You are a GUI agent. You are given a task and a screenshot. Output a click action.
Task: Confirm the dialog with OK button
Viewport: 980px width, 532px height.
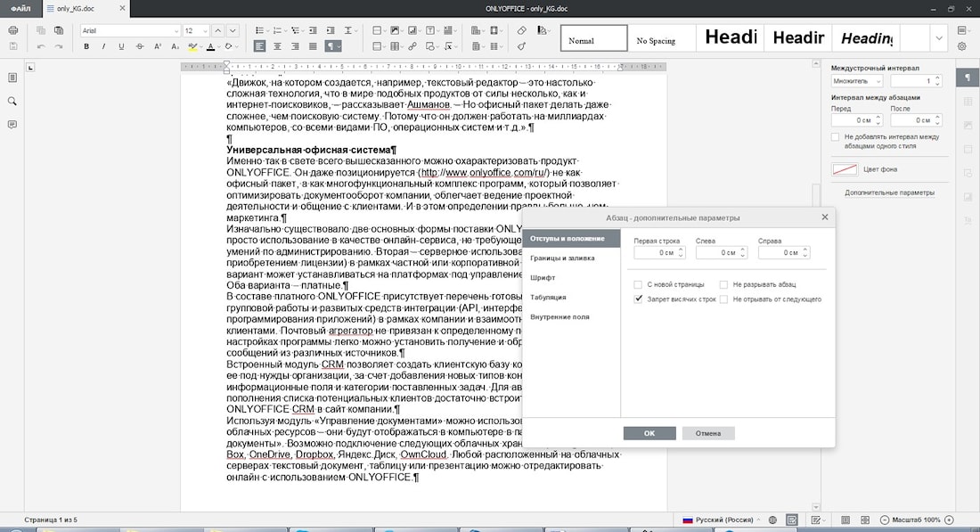(649, 433)
